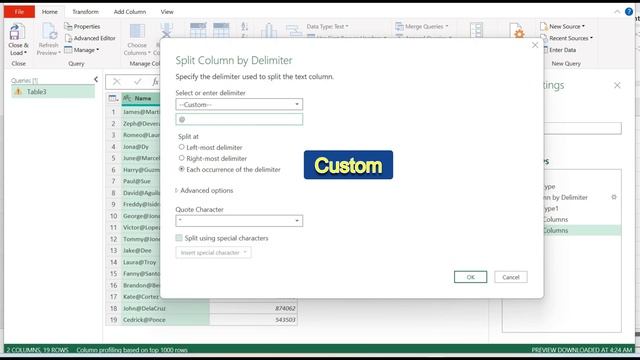Click the fx formula icon
Screen dimensions: 640x360
(155, 82)
